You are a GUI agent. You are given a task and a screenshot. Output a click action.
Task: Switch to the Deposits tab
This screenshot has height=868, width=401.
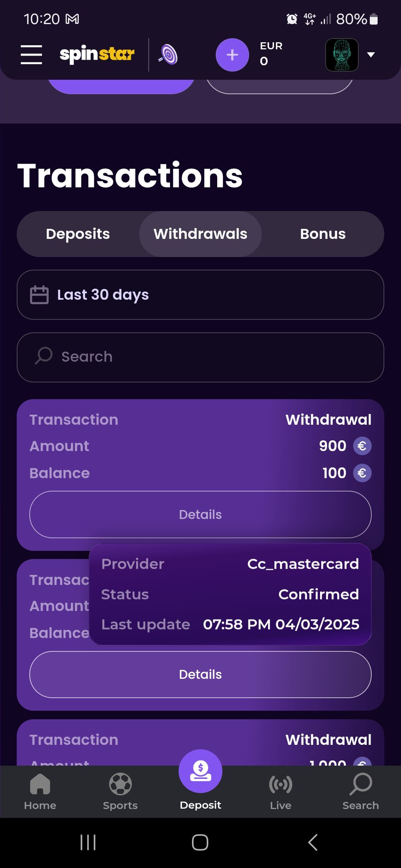click(x=78, y=234)
